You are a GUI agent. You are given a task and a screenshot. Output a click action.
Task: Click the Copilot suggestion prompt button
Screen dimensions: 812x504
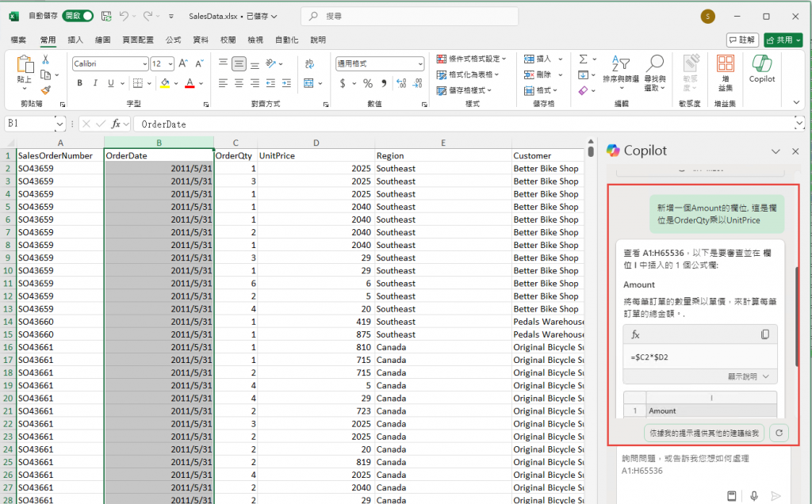704,433
